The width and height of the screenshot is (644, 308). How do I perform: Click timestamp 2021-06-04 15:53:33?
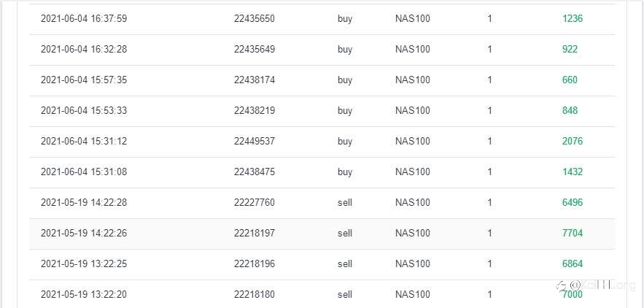[x=84, y=111]
